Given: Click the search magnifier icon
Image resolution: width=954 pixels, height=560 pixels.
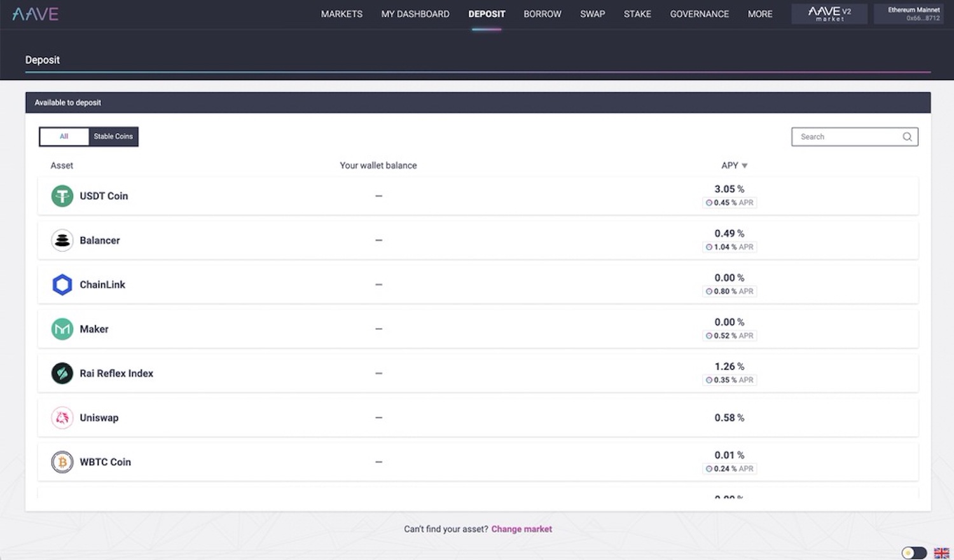Looking at the screenshot, I should point(907,137).
